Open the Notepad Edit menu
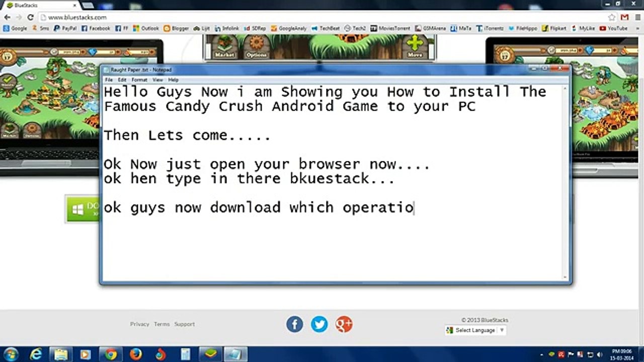 (122, 80)
